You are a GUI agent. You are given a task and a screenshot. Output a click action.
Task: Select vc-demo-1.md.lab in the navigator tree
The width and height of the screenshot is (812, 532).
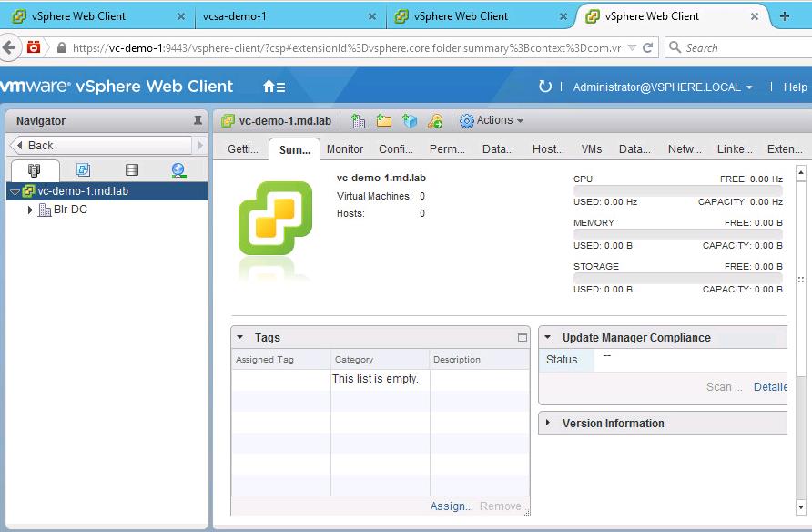(107, 191)
